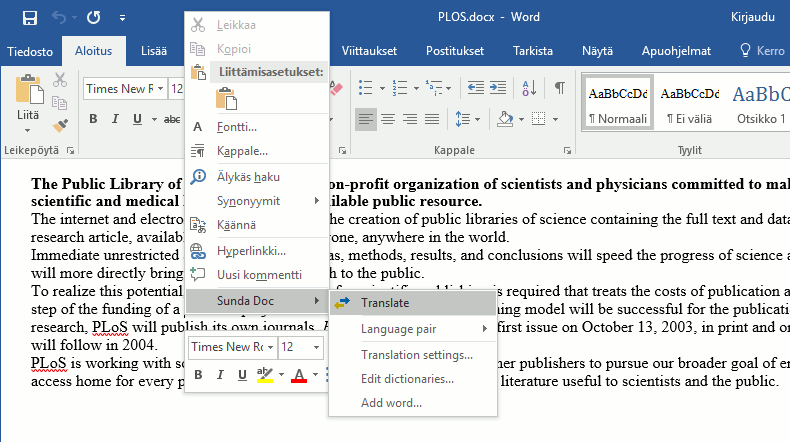Click the multilevel list icon
Viewport: 790px width, 442px height.
click(434, 88)
